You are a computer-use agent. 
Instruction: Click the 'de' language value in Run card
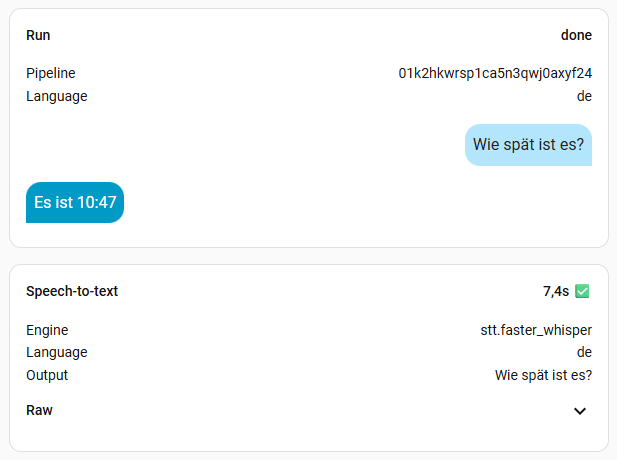click(x=584, y=96)
